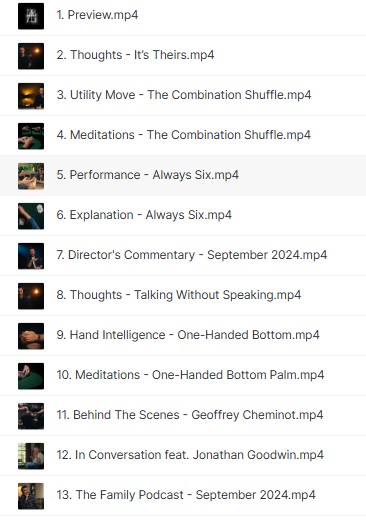366x522 pixels.
Task: Choose 5. Performance - Always Six.mp4 file name
Action: (147, 175)
